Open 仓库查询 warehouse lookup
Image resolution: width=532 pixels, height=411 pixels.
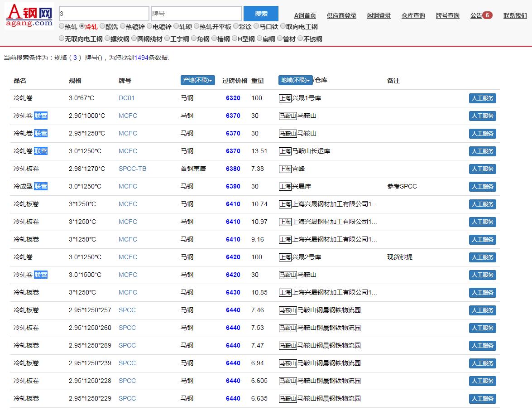point(413,15)
